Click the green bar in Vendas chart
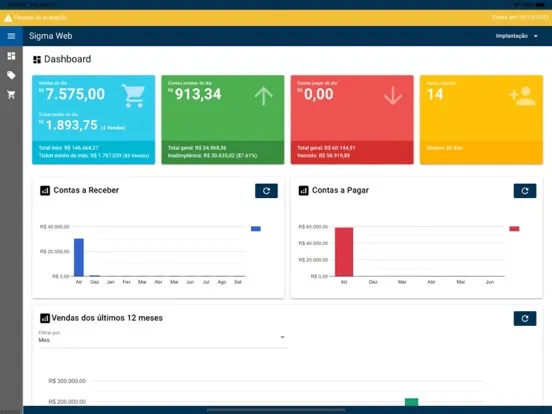Screen dimensions: 552x414 click(x=411, y=402)
